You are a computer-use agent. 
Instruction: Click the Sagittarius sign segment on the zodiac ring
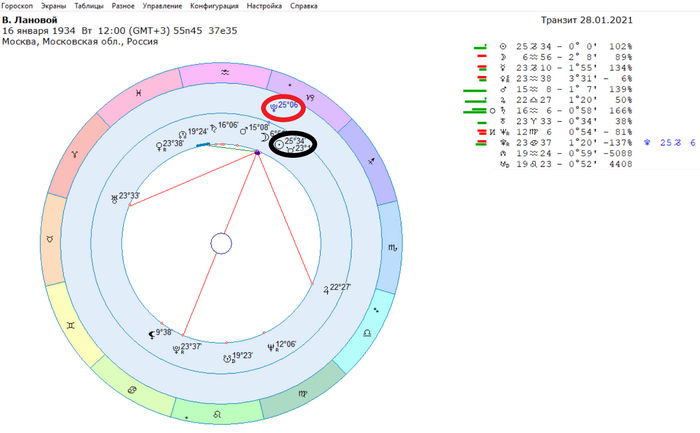[371, 161]
